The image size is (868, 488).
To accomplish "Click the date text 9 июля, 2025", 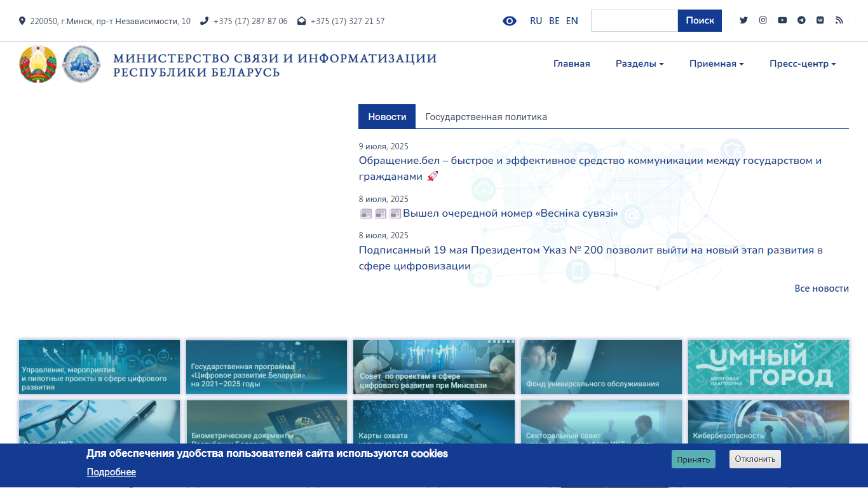I will (383, 146).
